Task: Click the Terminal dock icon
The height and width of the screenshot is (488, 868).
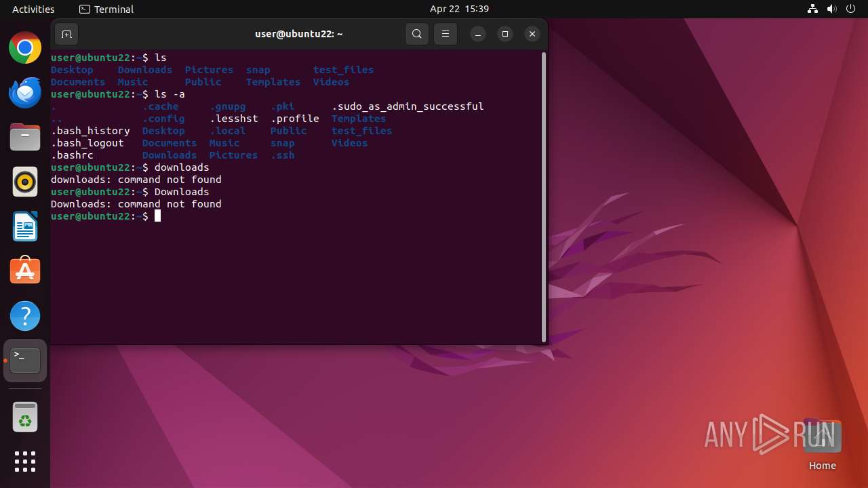Action: (25, 361)
